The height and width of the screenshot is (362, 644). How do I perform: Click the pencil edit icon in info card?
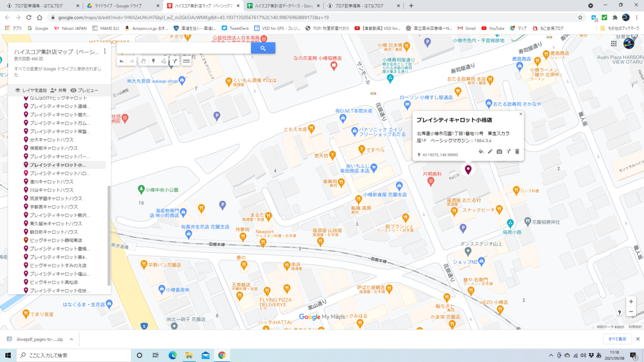click(490, 152)
